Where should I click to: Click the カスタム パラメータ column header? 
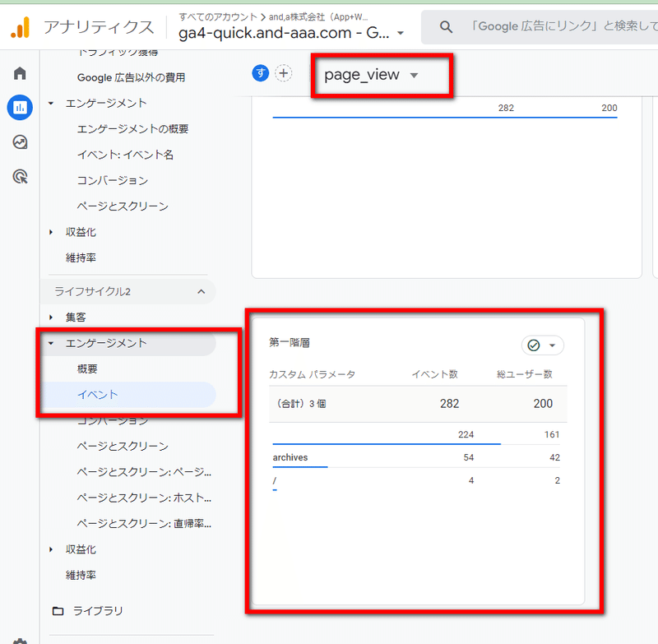312,374
